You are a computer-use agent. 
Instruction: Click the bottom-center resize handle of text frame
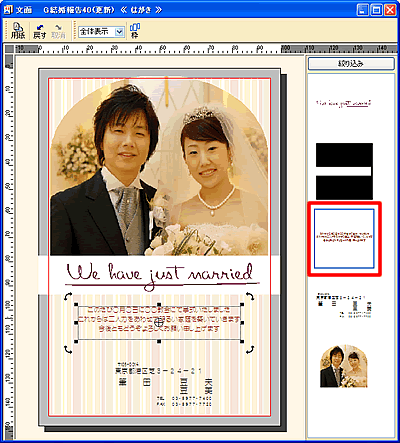point(159,341)
